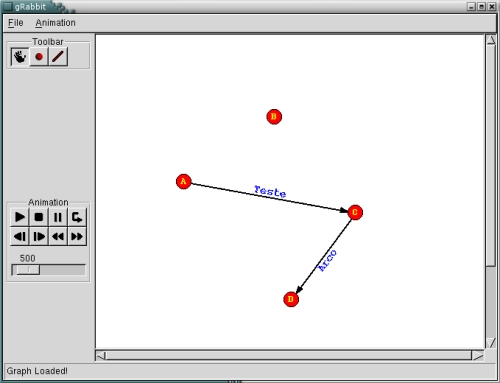Click the vertical scrollbar down arrow
500x383 pixels.
(491, 343)
